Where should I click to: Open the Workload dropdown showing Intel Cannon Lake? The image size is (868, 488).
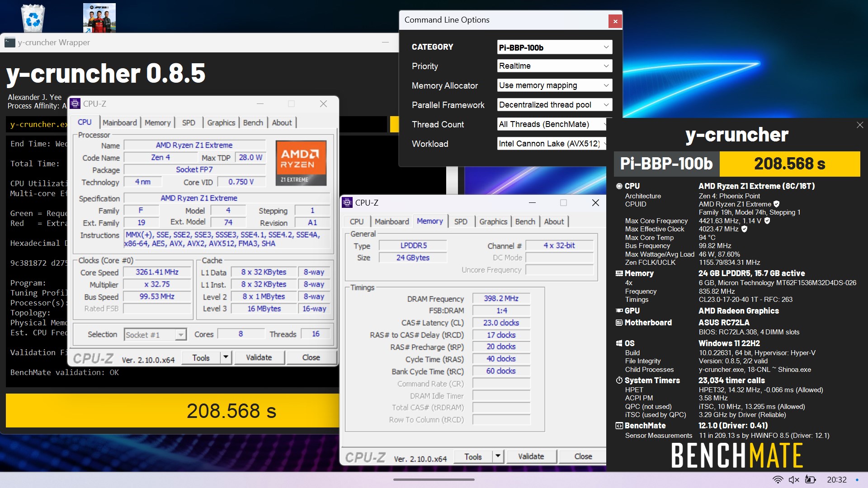[x=552, y=144]
